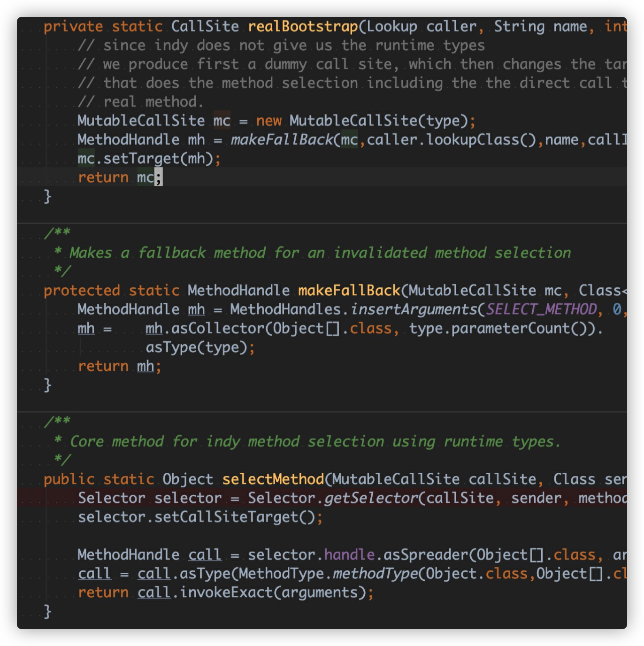Click the "new" keyword before MutableCallSite(type)

click(268, 121)
